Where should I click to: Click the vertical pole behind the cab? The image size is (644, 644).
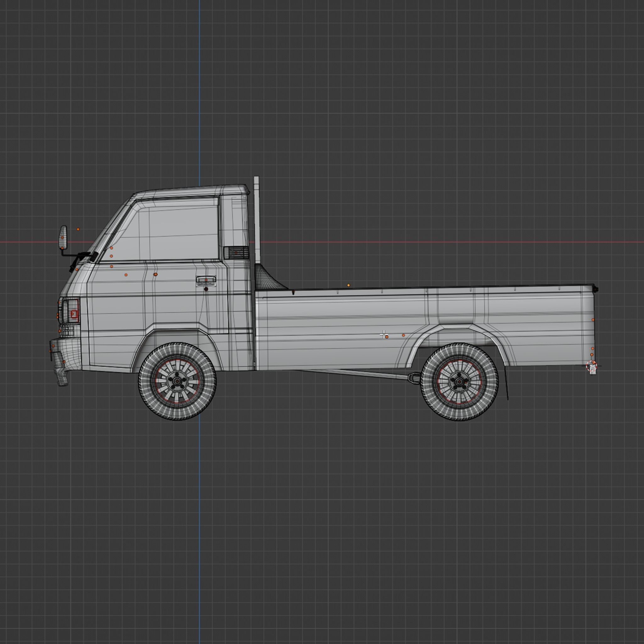coord(257,220)
